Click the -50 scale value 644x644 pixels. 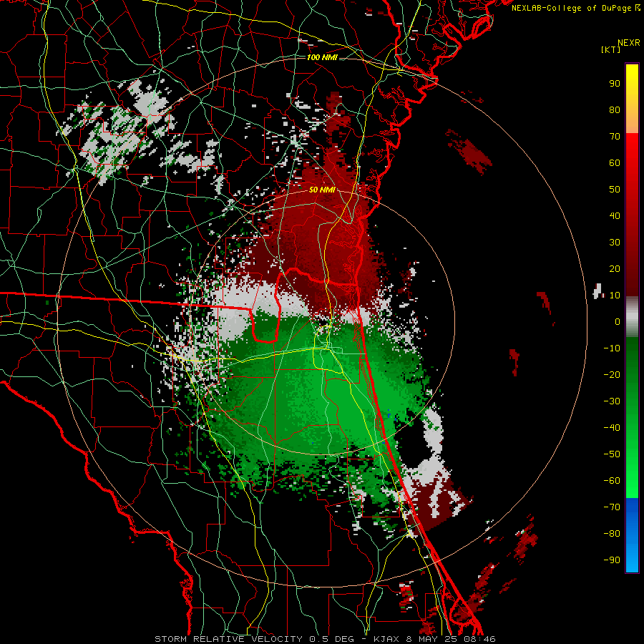(612, 454)
